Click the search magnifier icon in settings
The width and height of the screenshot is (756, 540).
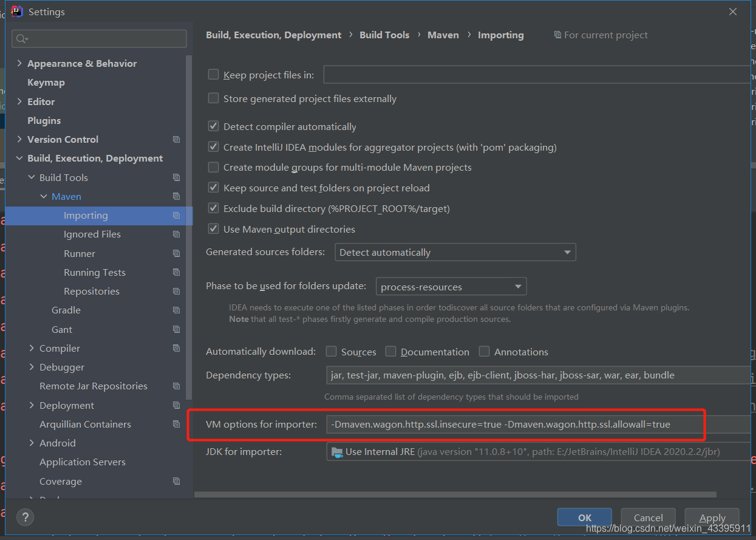(21, 39)
